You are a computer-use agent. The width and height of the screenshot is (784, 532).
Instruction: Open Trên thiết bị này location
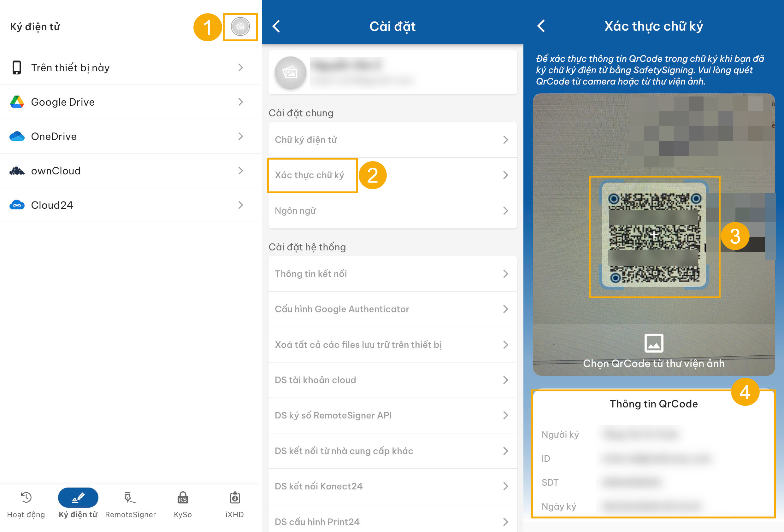tap(70, 68)
